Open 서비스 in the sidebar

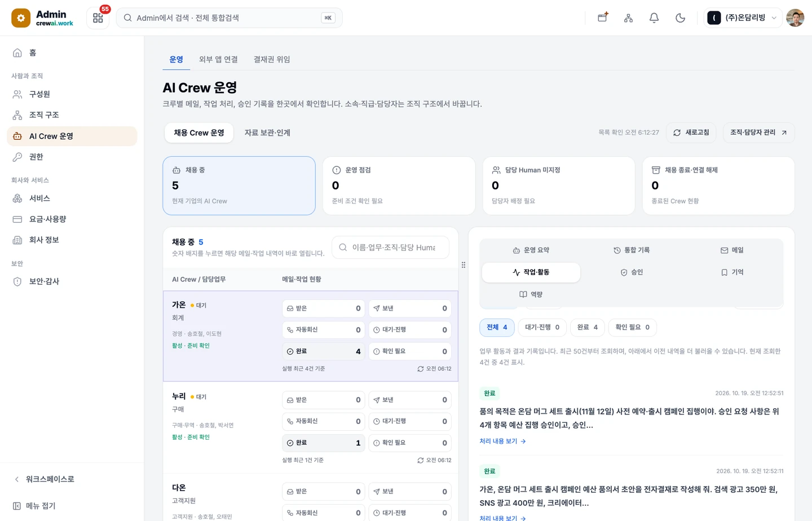click(72, 198)
